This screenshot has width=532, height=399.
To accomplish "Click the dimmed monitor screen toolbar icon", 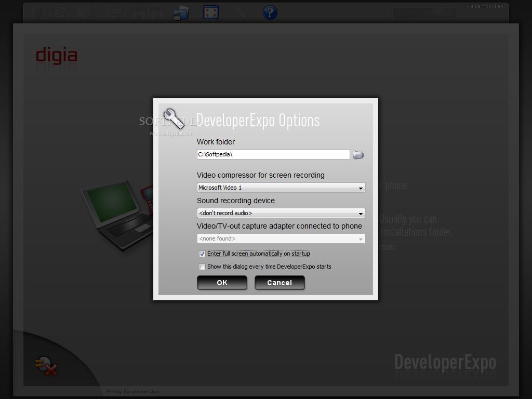I will click(114, 13).
